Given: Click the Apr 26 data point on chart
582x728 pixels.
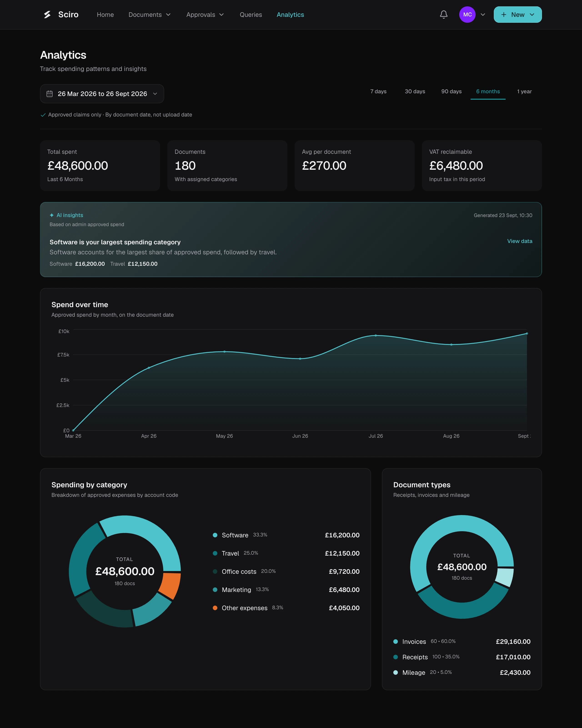Looking at the screenshot, I should (x=149, y=368).
